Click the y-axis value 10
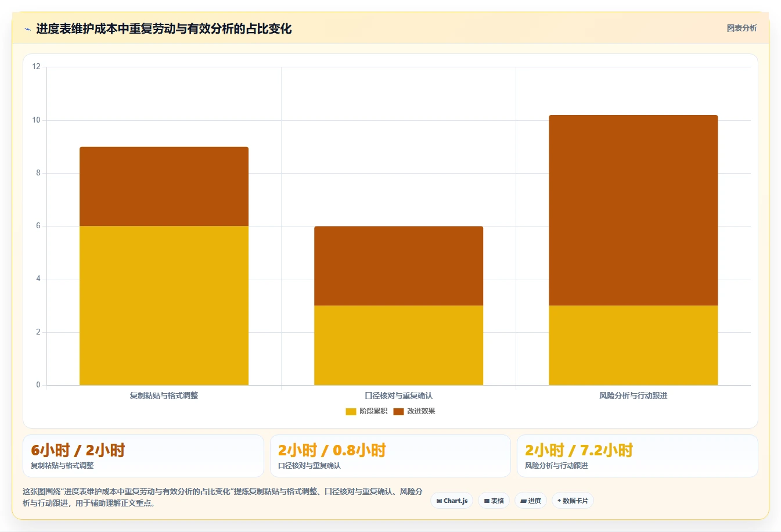This screenshot has height=532, width=781. pos(37,120)
